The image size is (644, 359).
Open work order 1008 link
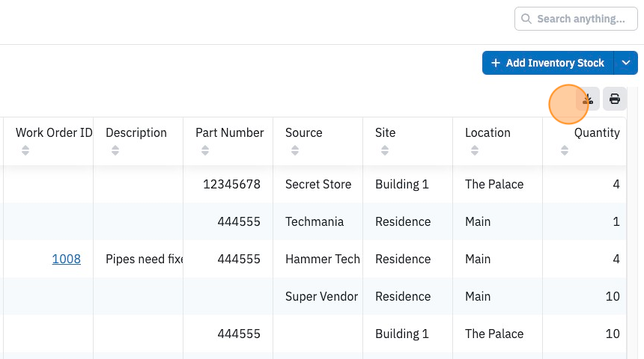pyautogui.click(x=66, y=259)
